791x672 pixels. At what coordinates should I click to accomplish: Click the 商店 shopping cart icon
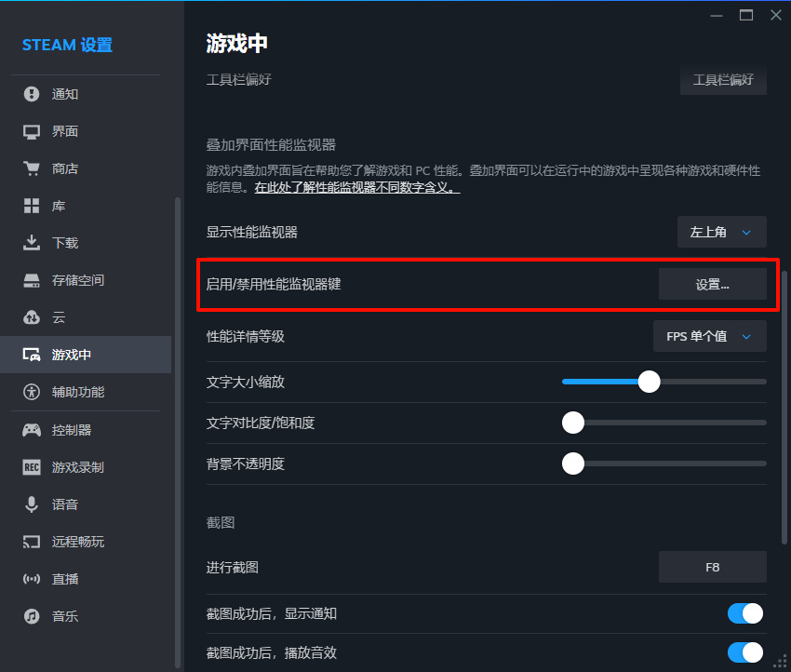click(32, 168)
